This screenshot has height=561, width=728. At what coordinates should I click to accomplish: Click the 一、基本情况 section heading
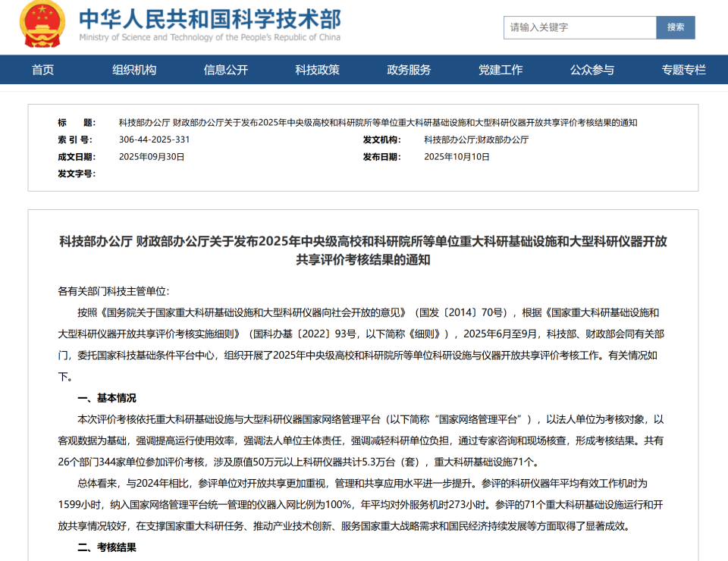click(107, 398)
